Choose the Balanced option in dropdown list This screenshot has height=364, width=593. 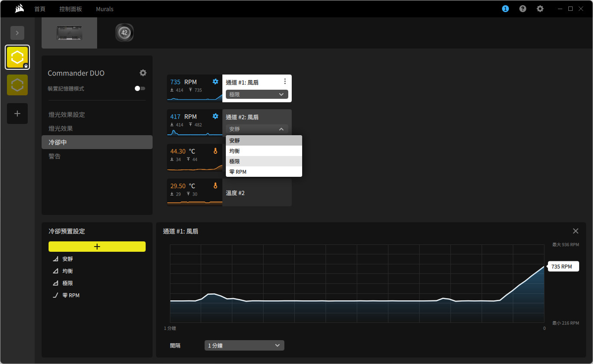(264, 151)
